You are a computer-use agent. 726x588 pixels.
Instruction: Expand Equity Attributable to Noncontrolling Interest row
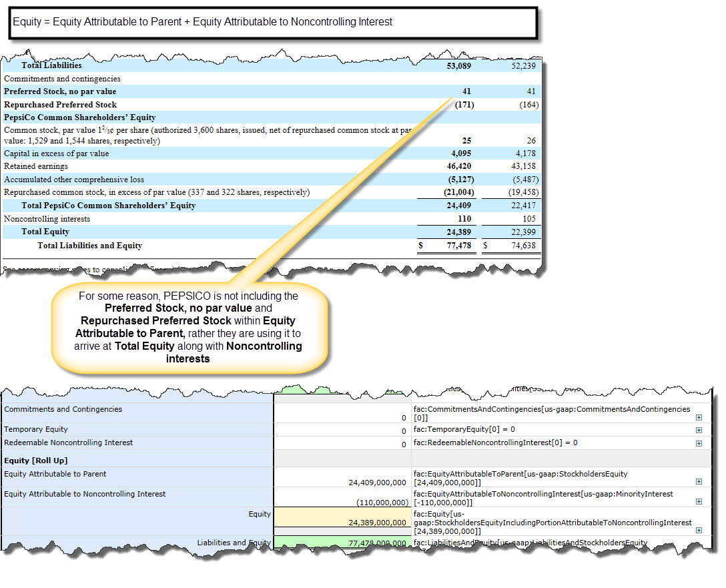pos(699,501)
